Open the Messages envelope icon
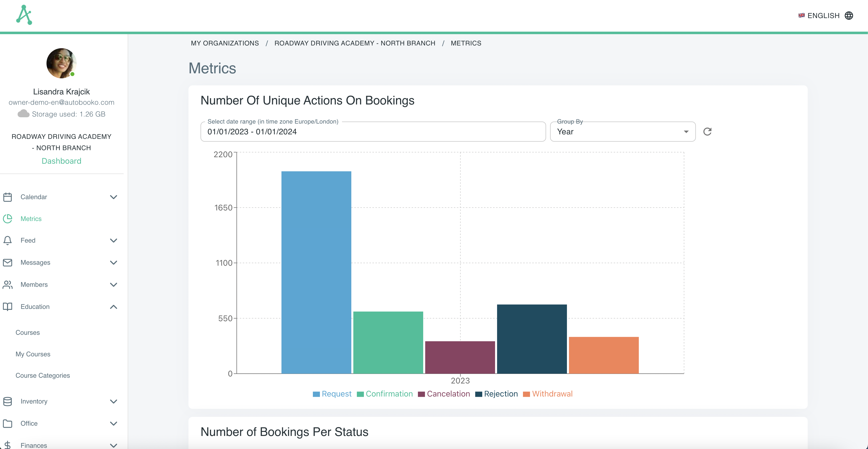868x449 pixels. pos(8,262)
